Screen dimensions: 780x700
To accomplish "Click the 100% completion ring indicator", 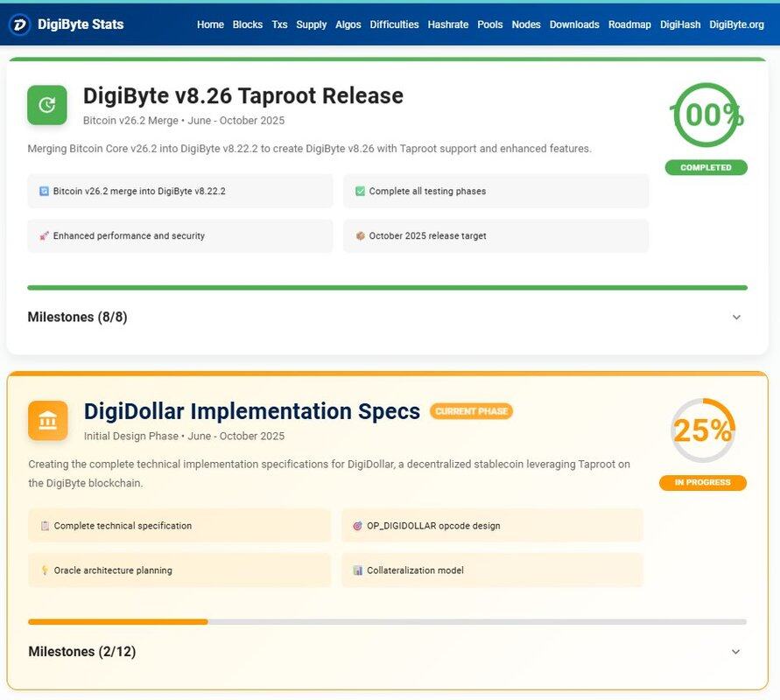I will (x=706, y=115).
